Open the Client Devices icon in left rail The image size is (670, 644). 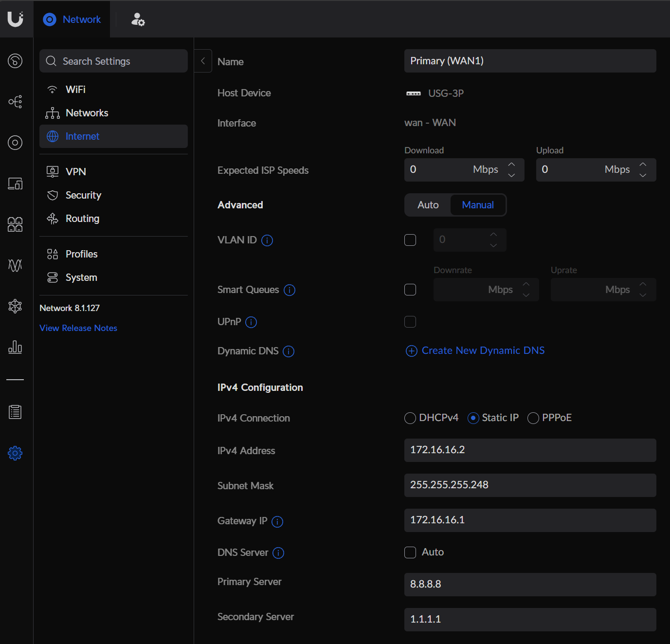tap(15, 184)
